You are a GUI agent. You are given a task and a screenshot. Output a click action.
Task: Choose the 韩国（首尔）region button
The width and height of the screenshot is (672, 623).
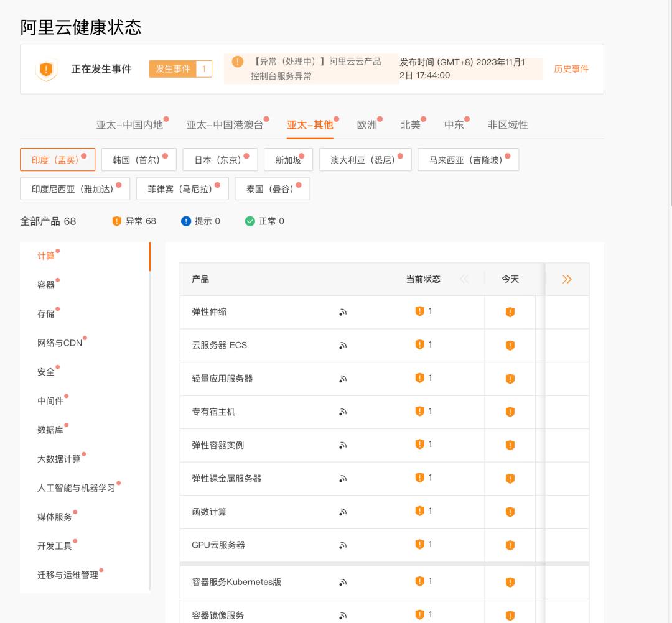tap(139, 160)
